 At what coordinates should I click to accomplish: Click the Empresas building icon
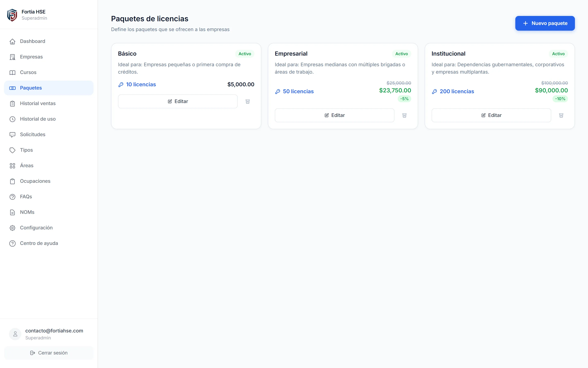pyautogui.click(x=12, y=57)
